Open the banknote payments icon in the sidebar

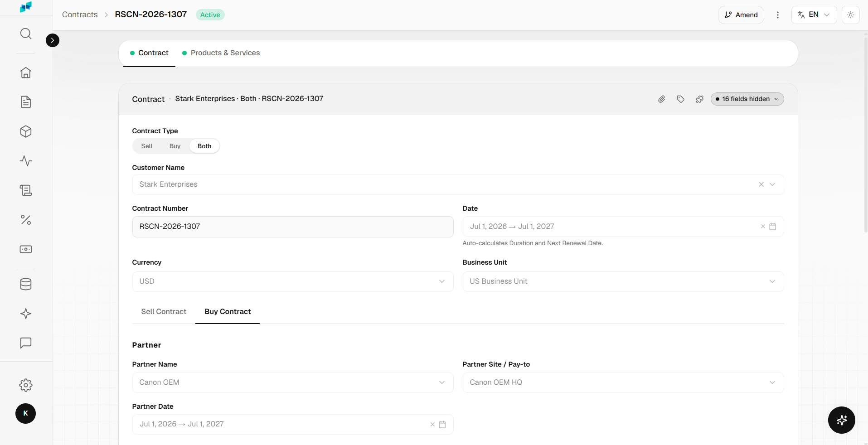coord(26,249)
